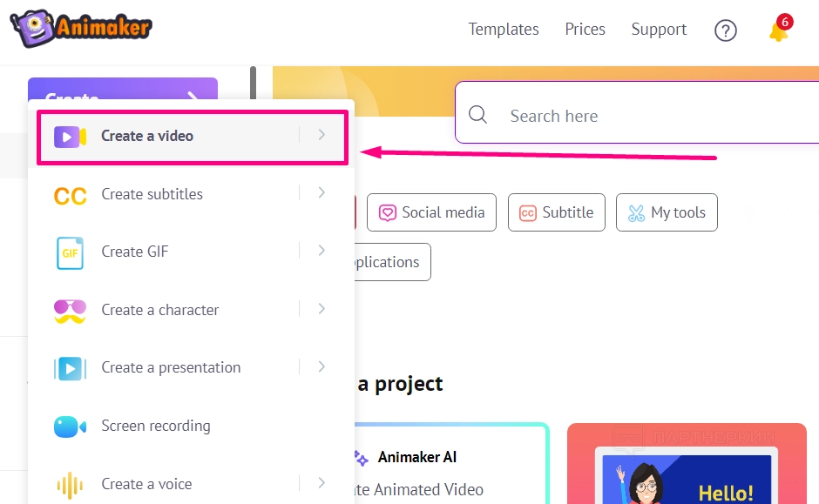Expand the Create a character submenu arrow
This screenshot has width=819, height=504.
(x=322, y=309)
